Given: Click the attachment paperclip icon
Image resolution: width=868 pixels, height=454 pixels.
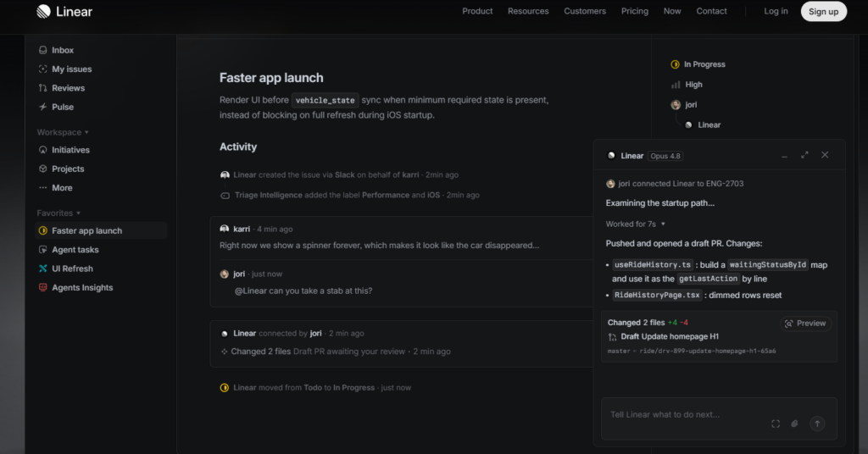Looking at the screenshot, I should 794,424.
